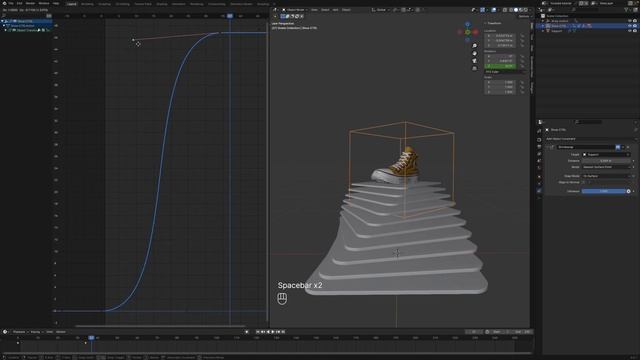The height and width of the screenshot is (360, 640).
Task: Open viewport Add menu
Action: [x=335, y=10]
